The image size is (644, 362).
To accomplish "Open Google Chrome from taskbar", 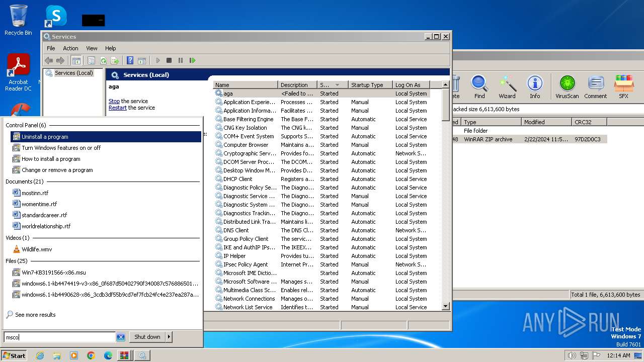I will point(91,355).
